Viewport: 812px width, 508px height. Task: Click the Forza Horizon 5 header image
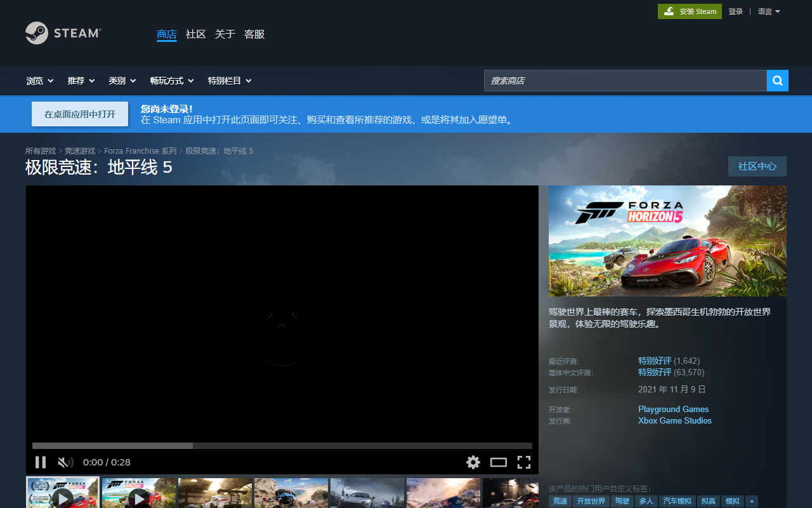tap(667, 241)
